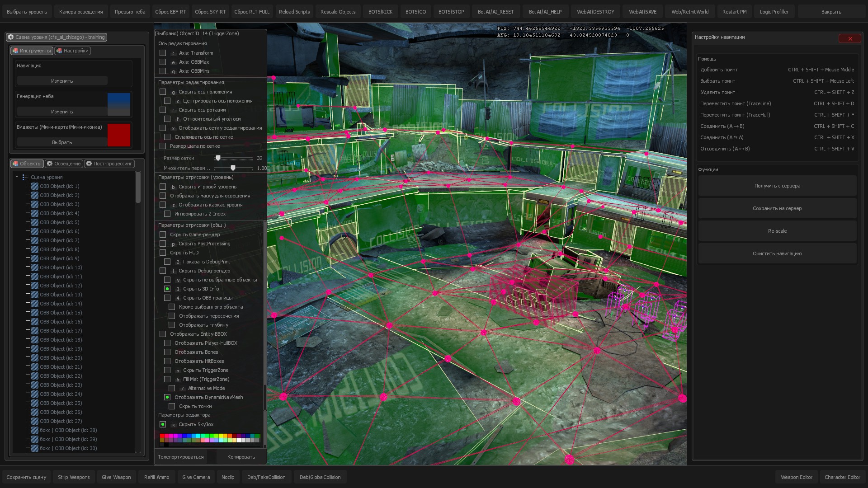The height and width of the screenshot is (488, 868).
Task: Click OBB Object id 1 icon
Action: tap(35, 186)
